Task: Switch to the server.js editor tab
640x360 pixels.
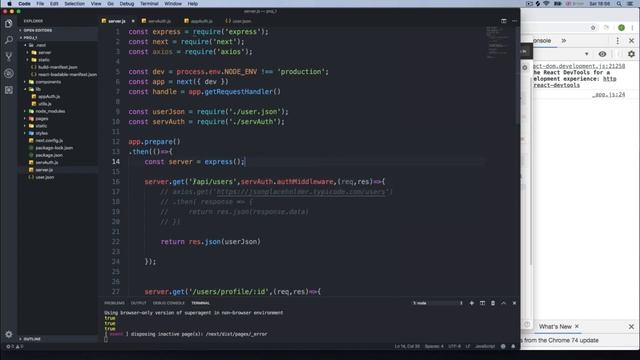Action: 117,21
